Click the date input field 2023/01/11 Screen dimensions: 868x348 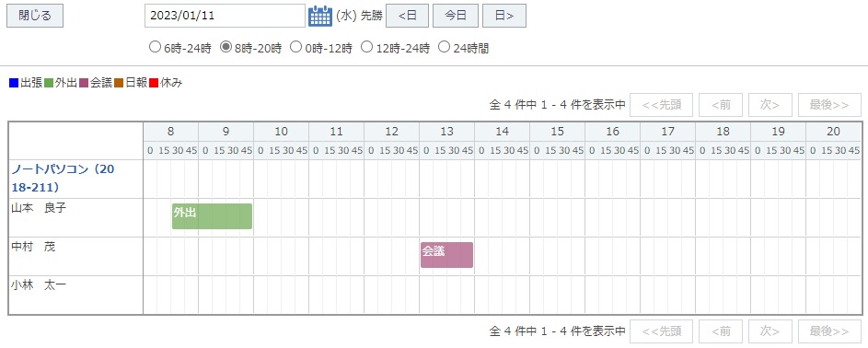(x=225, y=16)
